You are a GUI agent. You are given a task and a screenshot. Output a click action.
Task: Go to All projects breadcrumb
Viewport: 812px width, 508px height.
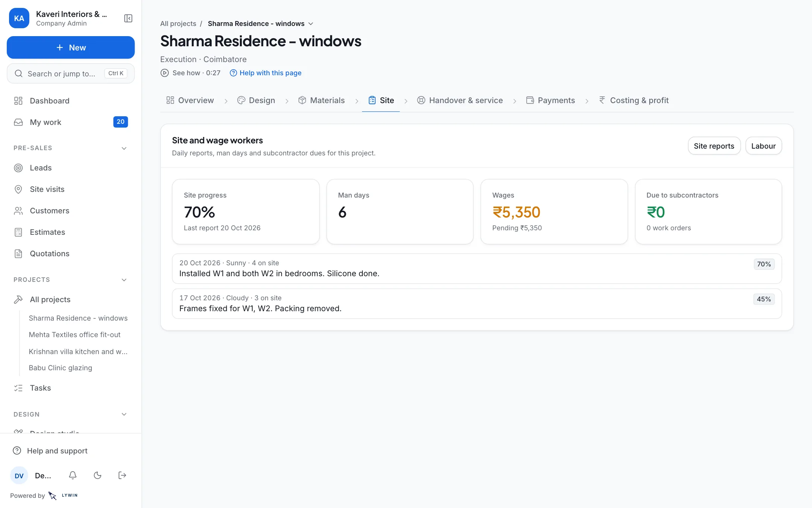[178, 24]
